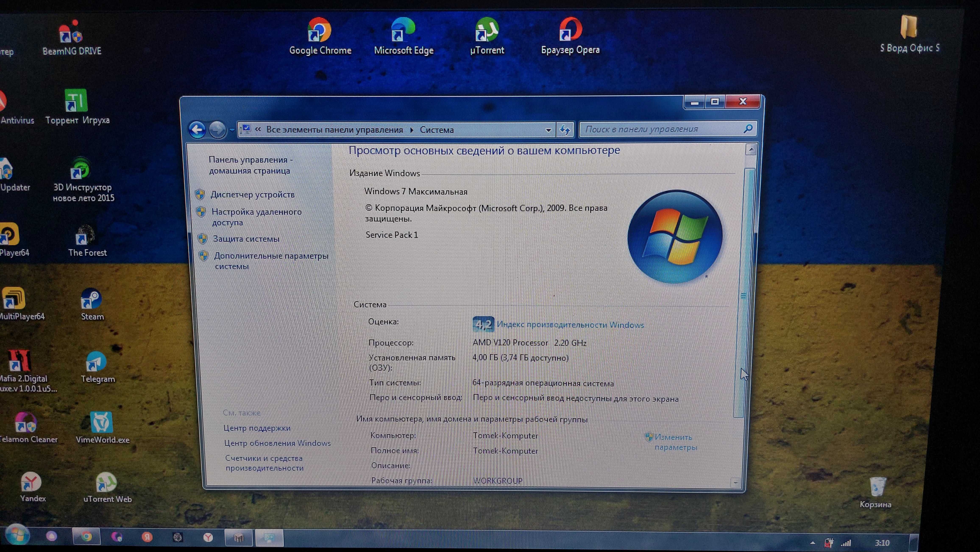Expand breadcrumb arrow before Система
This screenshot has height=552, width=980.
(x=412, y=130)
